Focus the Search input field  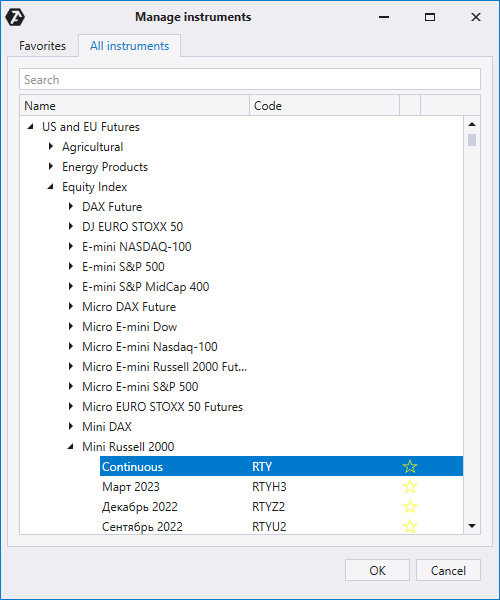coord(250,80)
